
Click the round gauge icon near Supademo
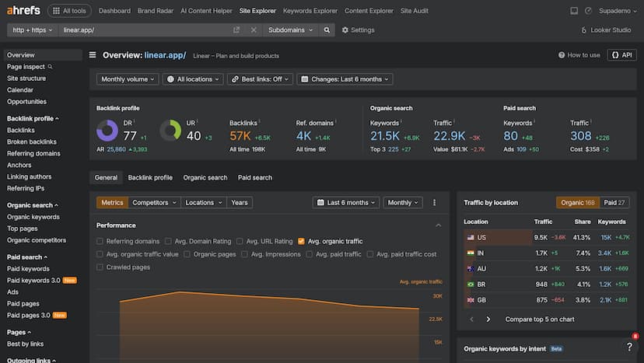click(588, 11)
